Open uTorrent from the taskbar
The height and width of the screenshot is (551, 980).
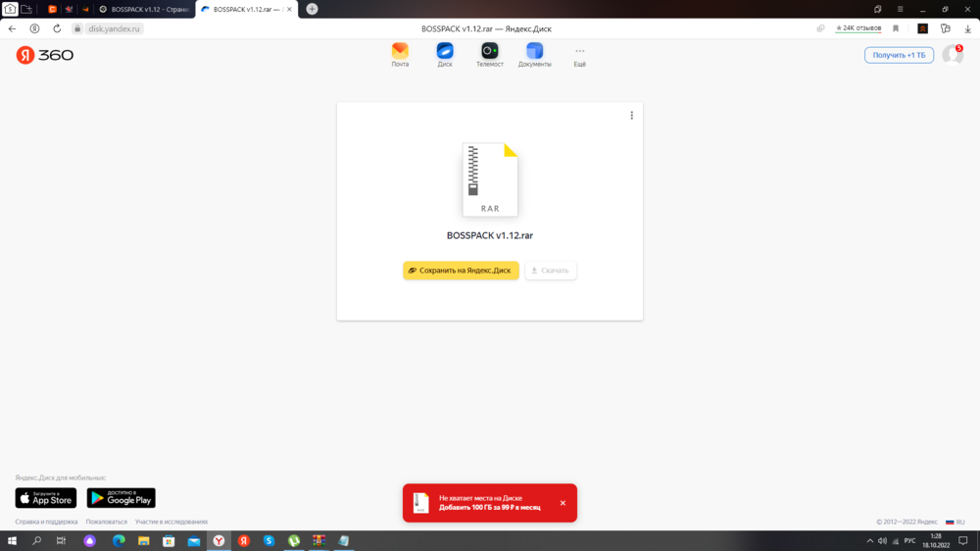[294, 541]
